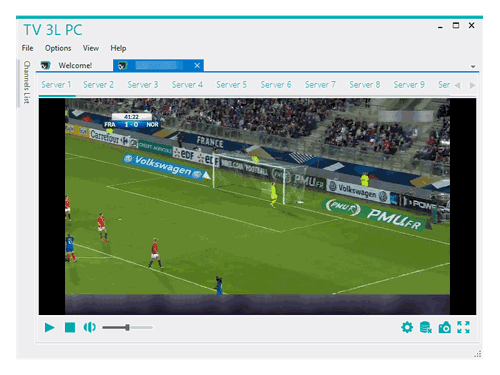Stop the video playback
The width and height of the screenshot is (500, 375).
[70, 328]
